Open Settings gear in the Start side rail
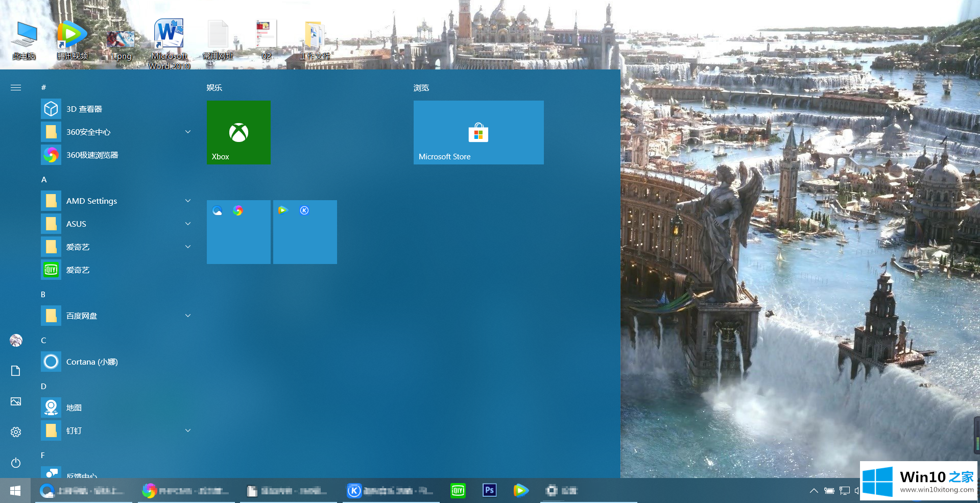Screen dimensions: 980x503 [16, 432]
